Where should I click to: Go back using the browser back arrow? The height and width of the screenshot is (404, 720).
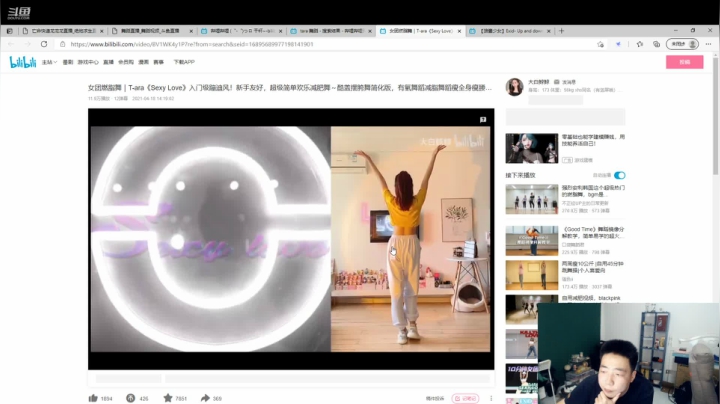[11, 44]
